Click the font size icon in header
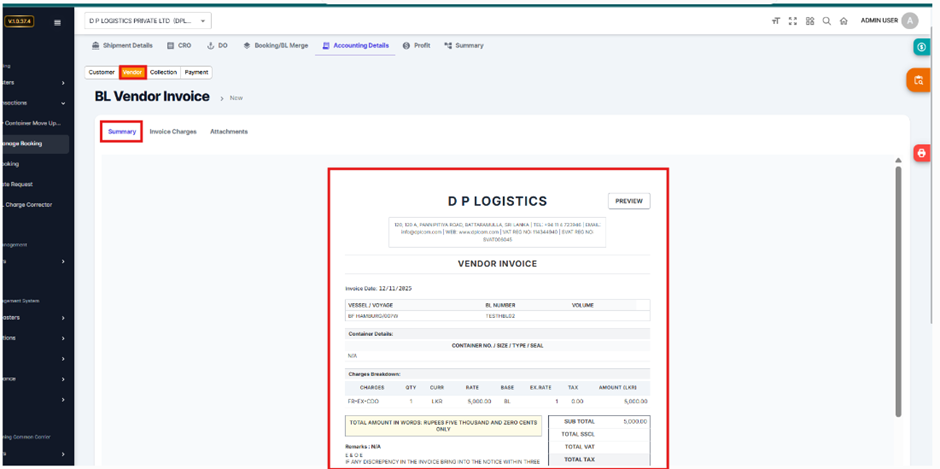The image size is (940, 469). pyautogui.click(x=776, y=21)
